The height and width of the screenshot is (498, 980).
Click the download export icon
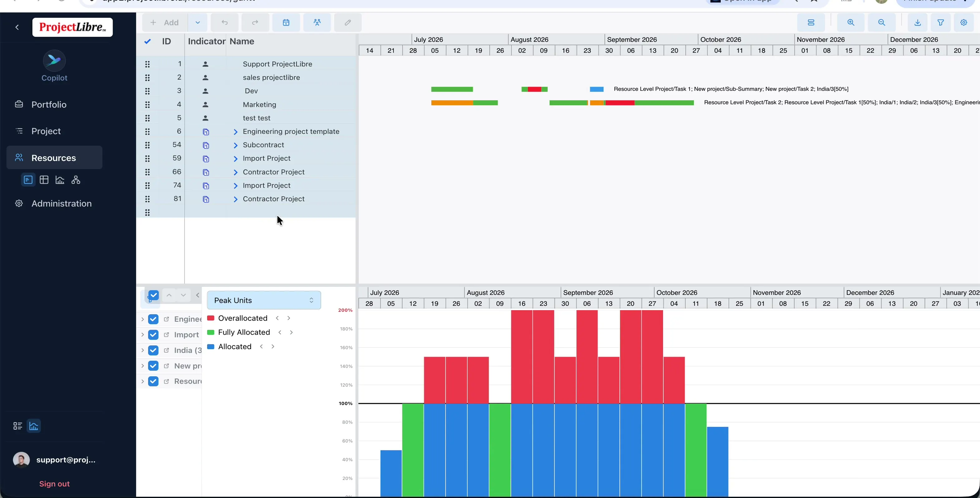pyautogui.click(x=918, y=23)
